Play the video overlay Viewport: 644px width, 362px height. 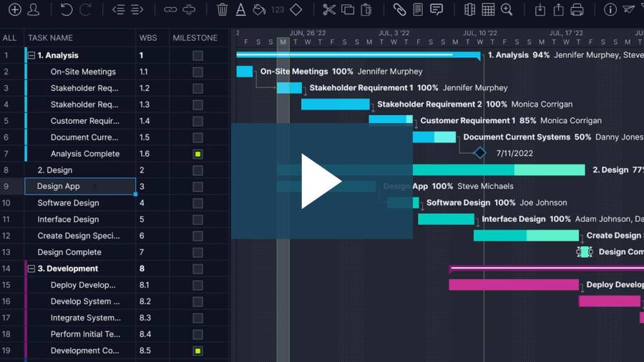321,181
